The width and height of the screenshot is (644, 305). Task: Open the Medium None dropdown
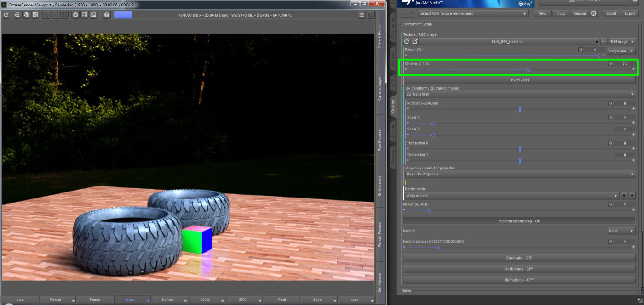coord(621,231)
